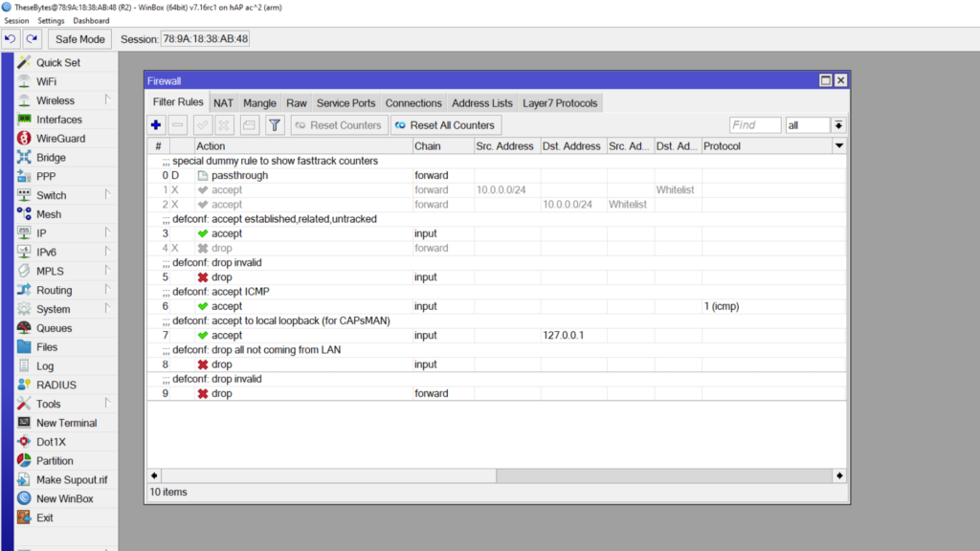Open the 'all' chain filter dropdown
The height and width of the screenshot is (551, 980).
(x=838, y=125)
